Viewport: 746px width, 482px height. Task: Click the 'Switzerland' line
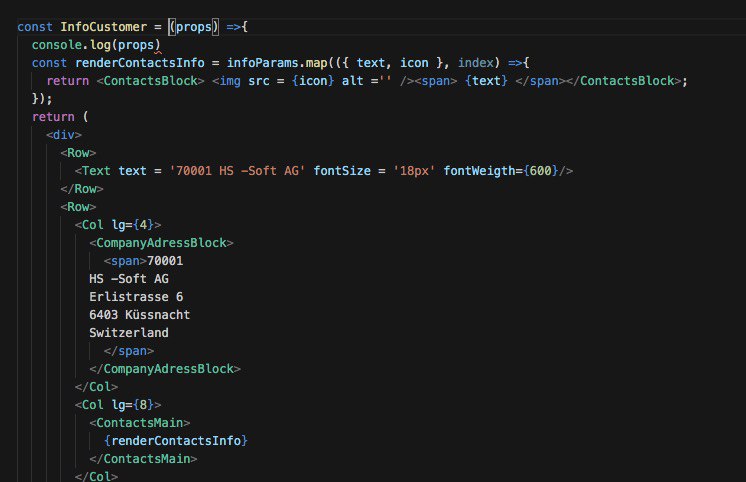129,333
